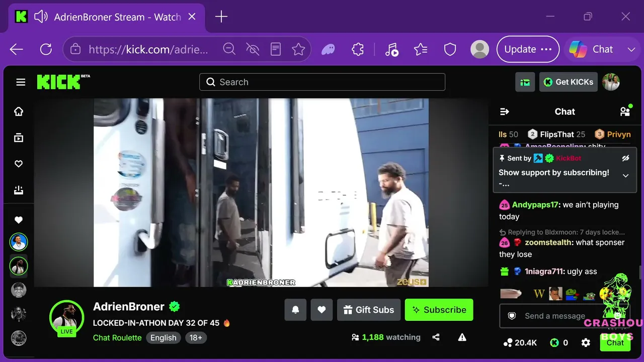Screen dimensions: 644x362
Task: Click the kick.com address bar URL
Action: click(148, 49)
